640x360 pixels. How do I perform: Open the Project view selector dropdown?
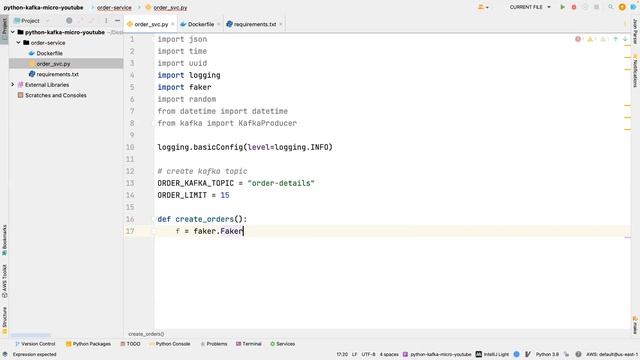click(x=32, y=20)
